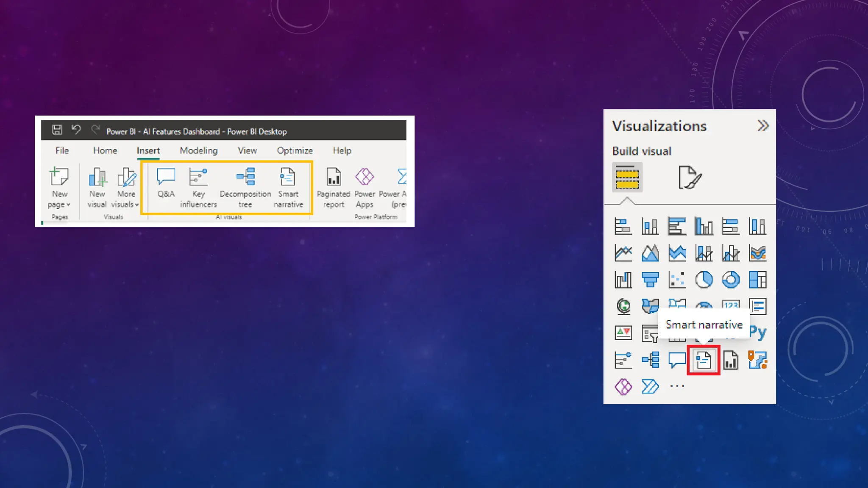Choose the Pie chart visualization
868x488 pixels.
click(704, 280)
